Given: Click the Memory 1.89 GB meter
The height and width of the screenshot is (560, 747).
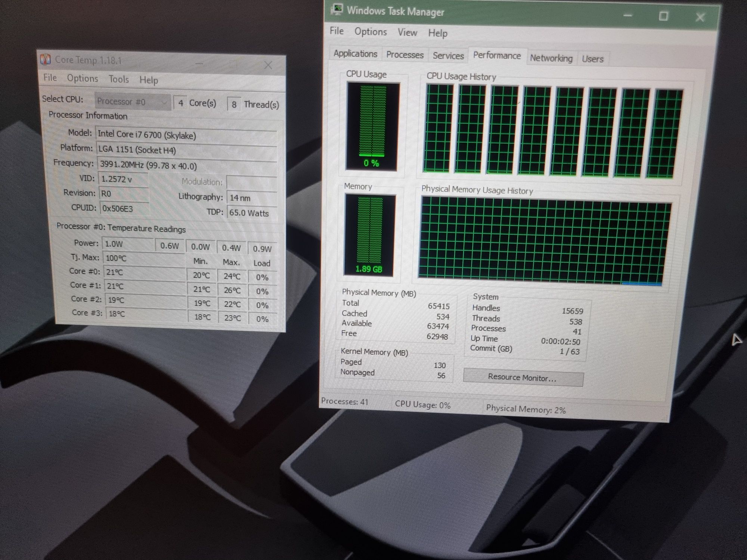Looking at the screenshot, I should coord(369,235).
